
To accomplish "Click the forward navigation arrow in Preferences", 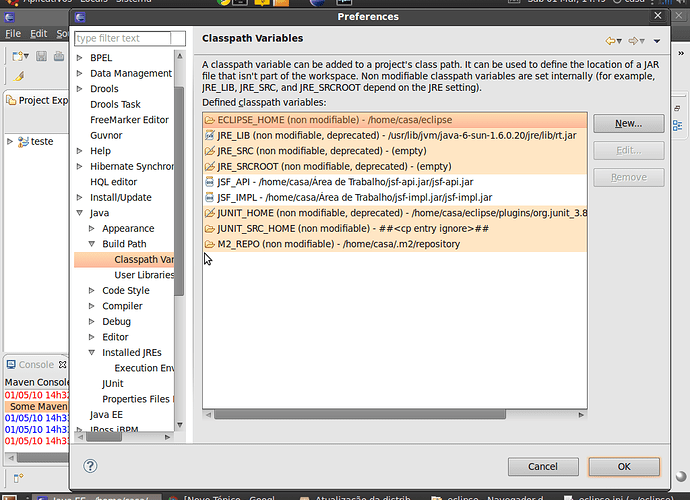I will click(633, 41).
